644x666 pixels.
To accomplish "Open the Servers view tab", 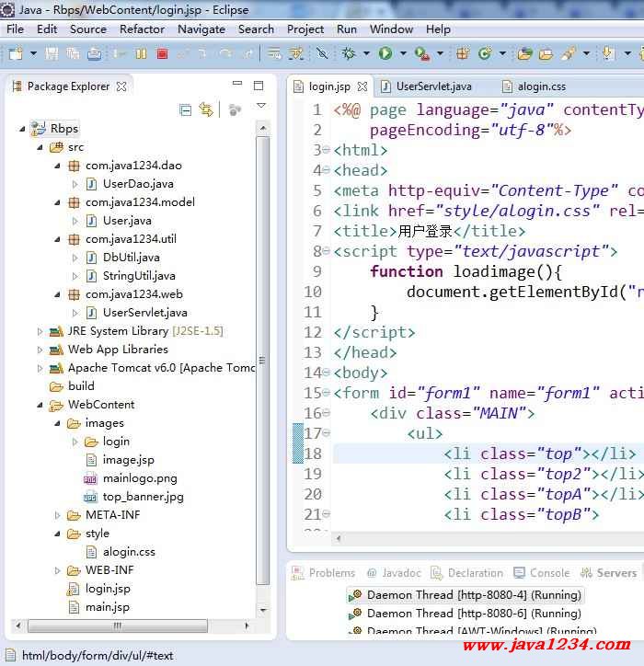I will click(x=609, y=573).
